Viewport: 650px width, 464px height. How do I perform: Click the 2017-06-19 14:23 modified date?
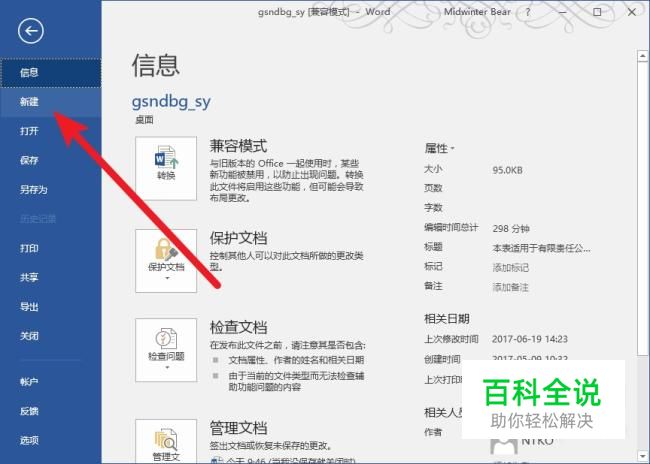coord(530,339)
